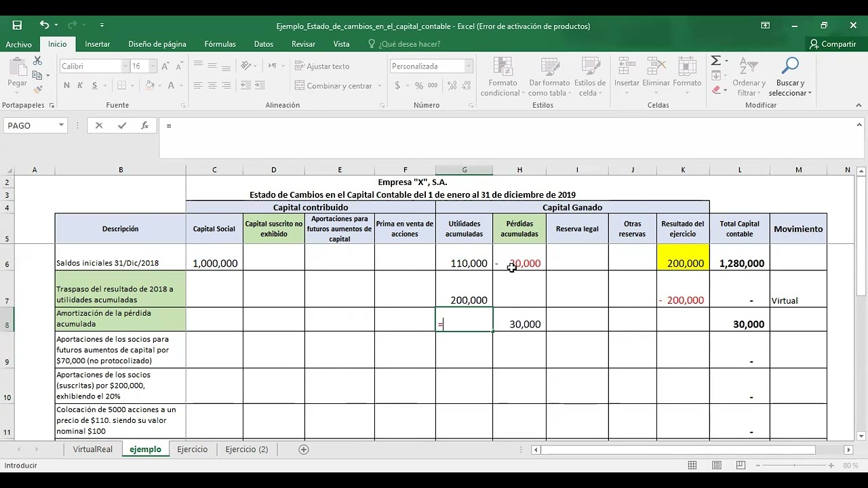Open Dar formato como tabla dropdown
This screenshot has width=868, height=488.
point(550,77)
